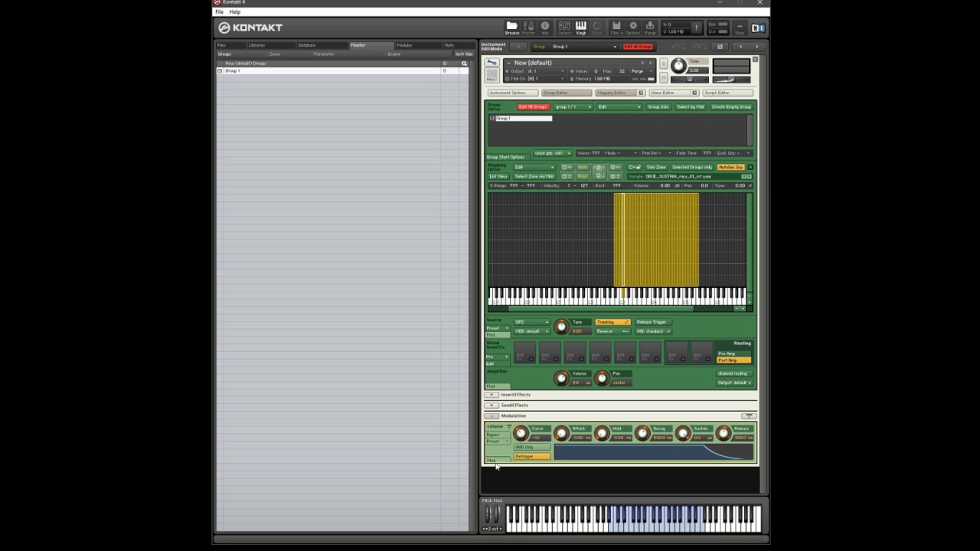Open the Files disk menu icon
Viewport: 980px width, 551px height.
pyautogui.click(x=616, y=28)
